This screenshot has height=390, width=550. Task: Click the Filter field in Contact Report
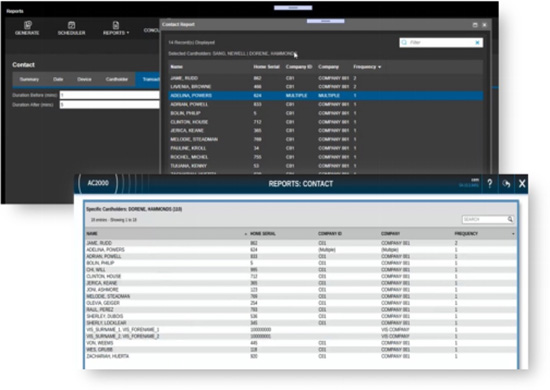coord(441,42)
